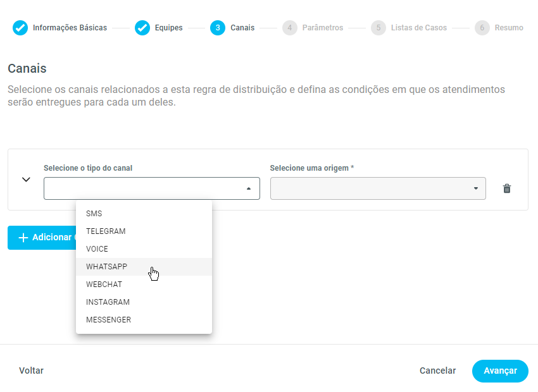The image size is (538, 392).
Task: Click step 4 Parâmetros number circle
Action: click(x=290, y=28)
